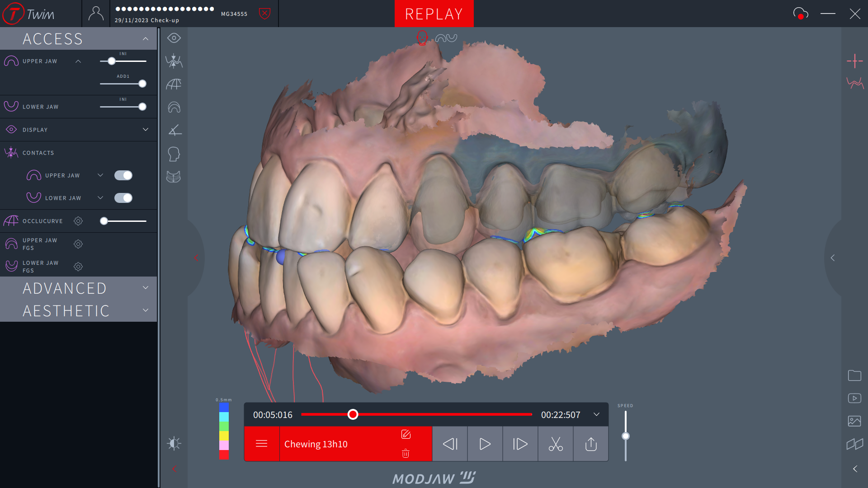Collapse the Access panel header
This screenshot has width=868, height=488.
(x=146, y=39)
